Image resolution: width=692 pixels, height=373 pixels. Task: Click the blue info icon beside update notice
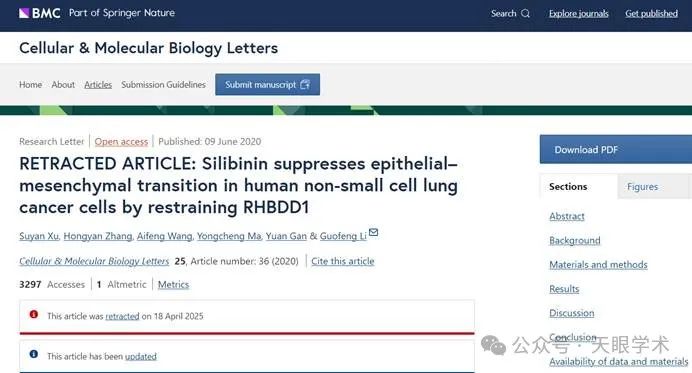tap(34, 354)
